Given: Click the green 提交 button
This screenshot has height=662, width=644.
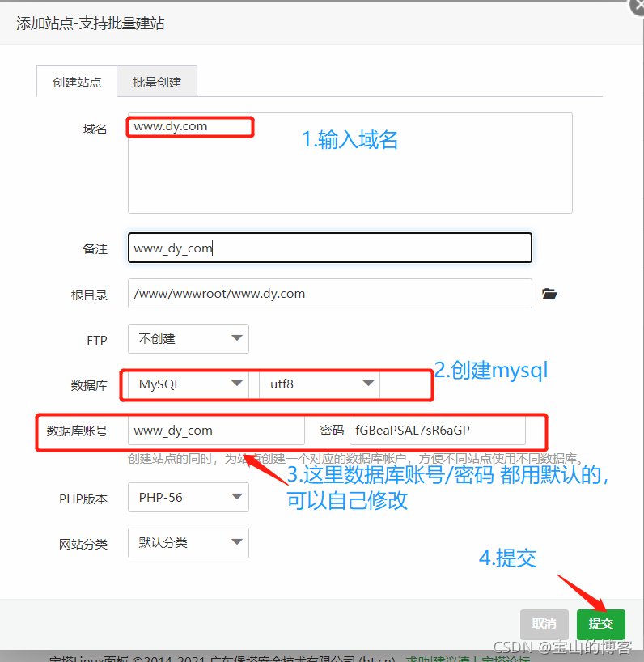Looking at the screenshot, I should (600, 624).
